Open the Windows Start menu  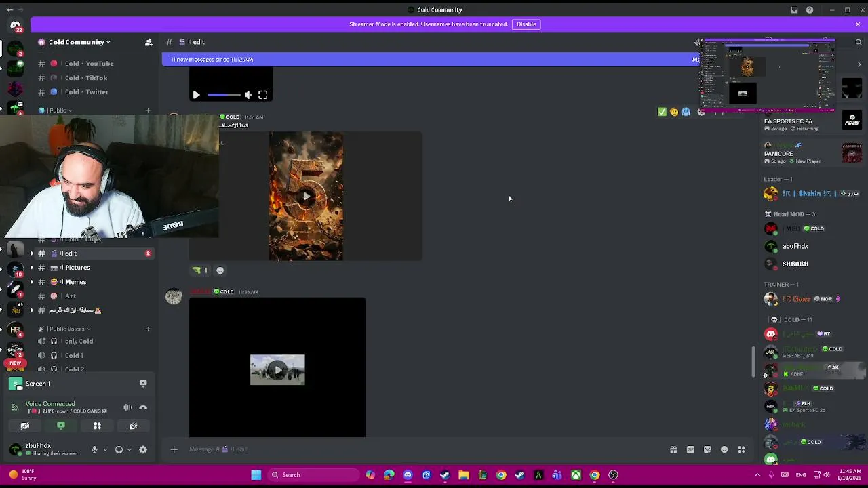coord(256,475)
